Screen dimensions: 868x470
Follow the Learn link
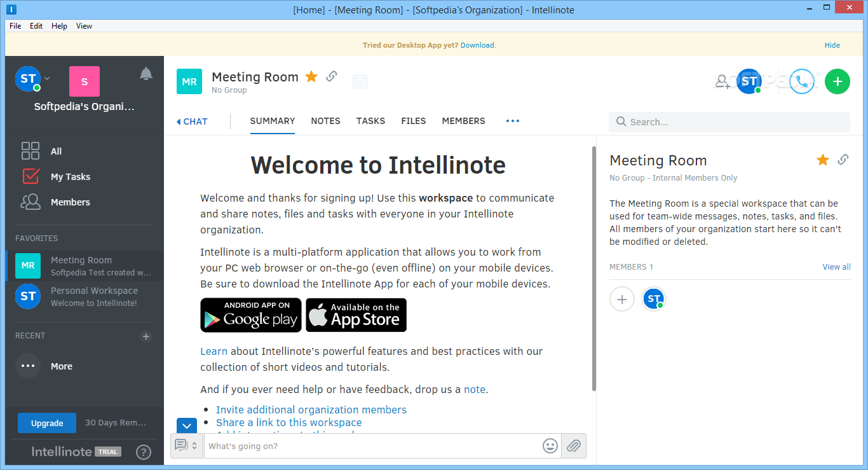tap(214, 351)
